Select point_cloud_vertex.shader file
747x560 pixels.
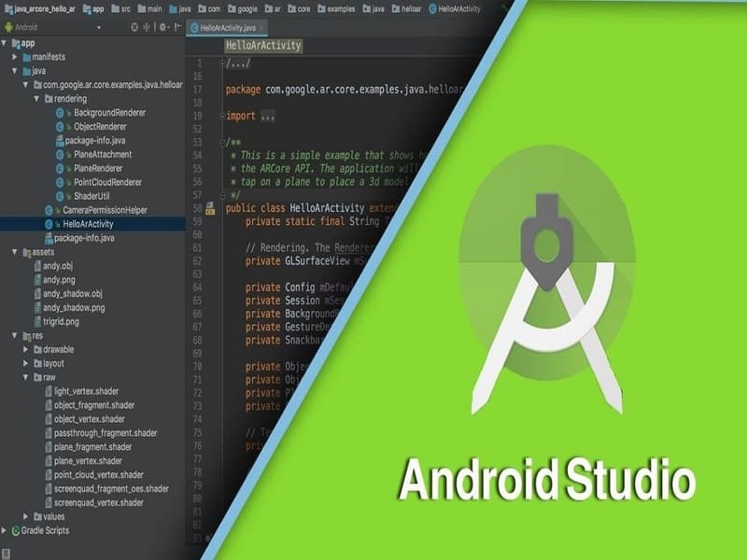(x=94, y=475)
